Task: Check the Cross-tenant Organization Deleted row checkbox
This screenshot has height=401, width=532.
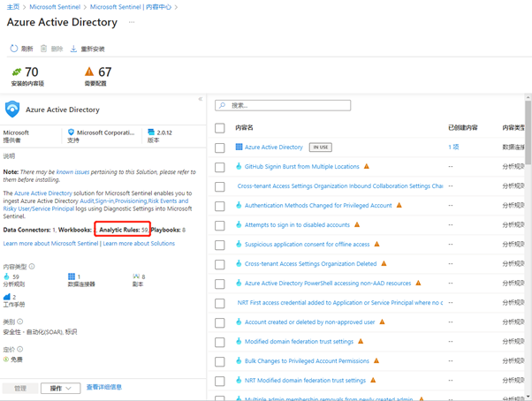Action: tap(220, 264)
